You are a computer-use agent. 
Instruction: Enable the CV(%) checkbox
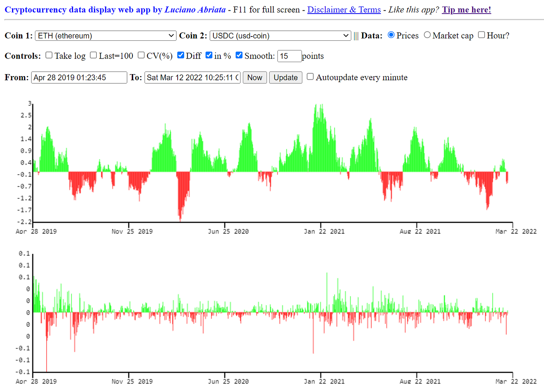(x=141, y=55)
